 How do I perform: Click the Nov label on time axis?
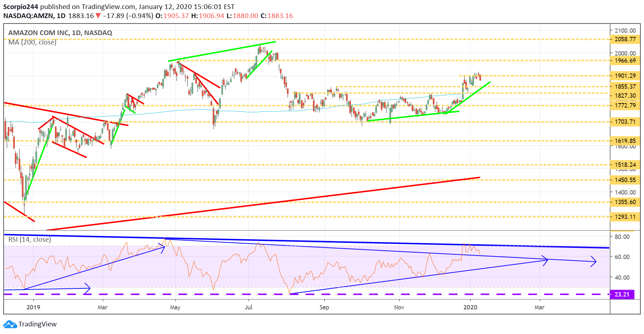point(399,307)
